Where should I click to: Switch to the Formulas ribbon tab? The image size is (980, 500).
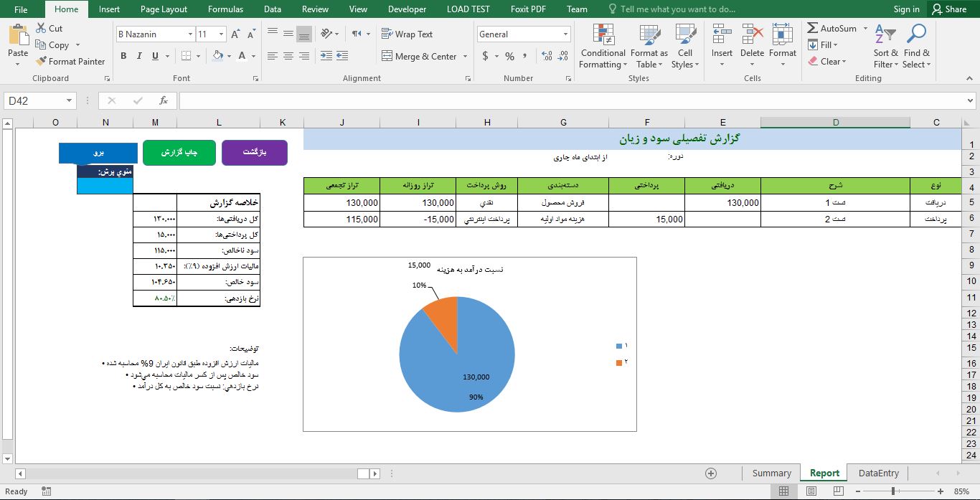click(x=225, y=9)
